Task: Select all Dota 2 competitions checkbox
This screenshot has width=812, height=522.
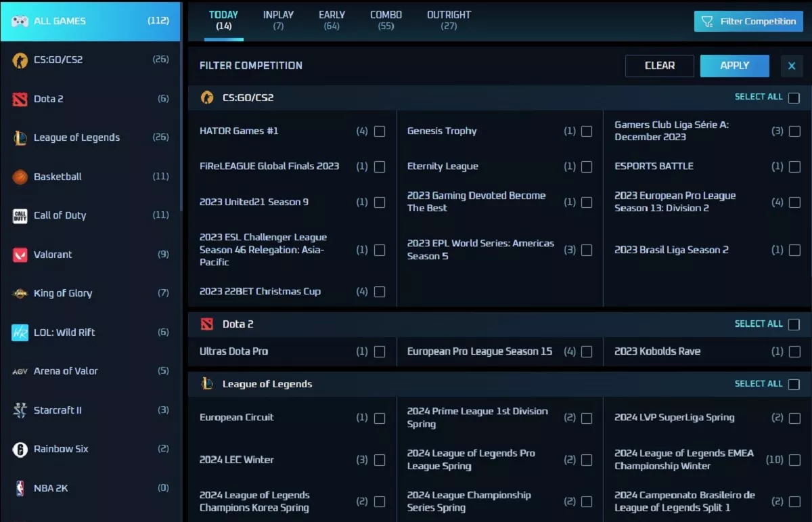Action: click(x=794, y=324)
